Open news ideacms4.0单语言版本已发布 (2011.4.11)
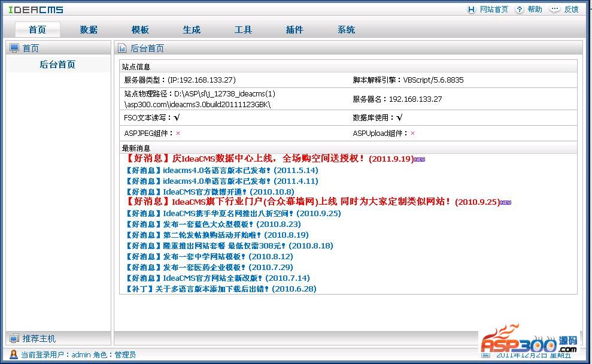Viewport: 592px width, 364px height. click(221, 181)
